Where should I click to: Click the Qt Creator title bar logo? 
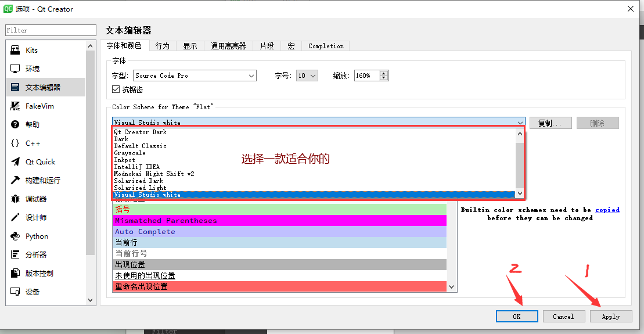8,9
